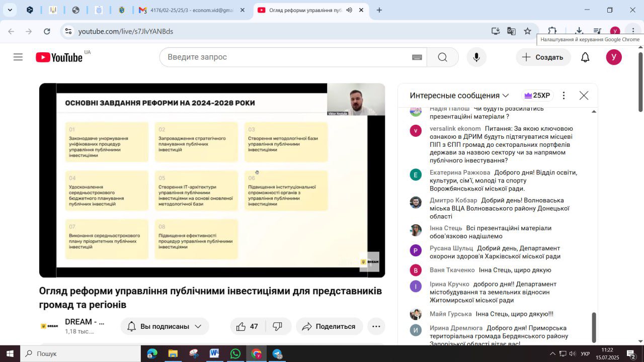This screenshot has width=644, height=362.
Task: Click the search magnifier button
Action: tap(442, 57)
